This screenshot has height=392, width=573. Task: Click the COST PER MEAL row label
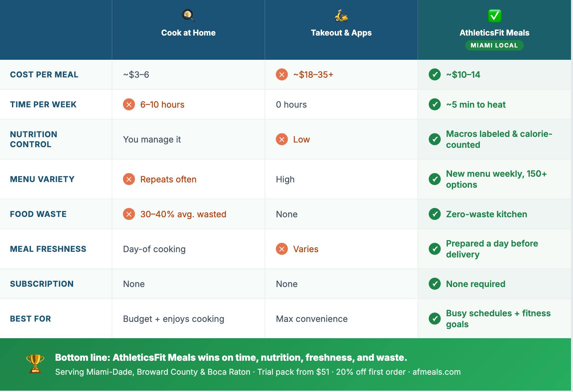click(44, 74)
